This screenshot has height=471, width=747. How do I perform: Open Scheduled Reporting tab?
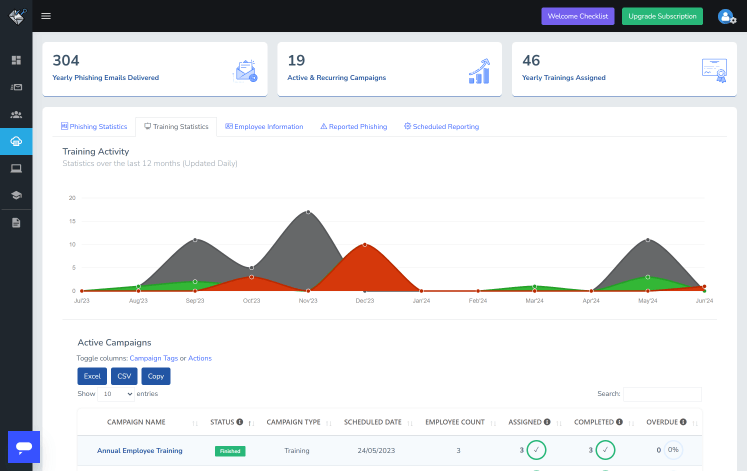pos(441,127)
